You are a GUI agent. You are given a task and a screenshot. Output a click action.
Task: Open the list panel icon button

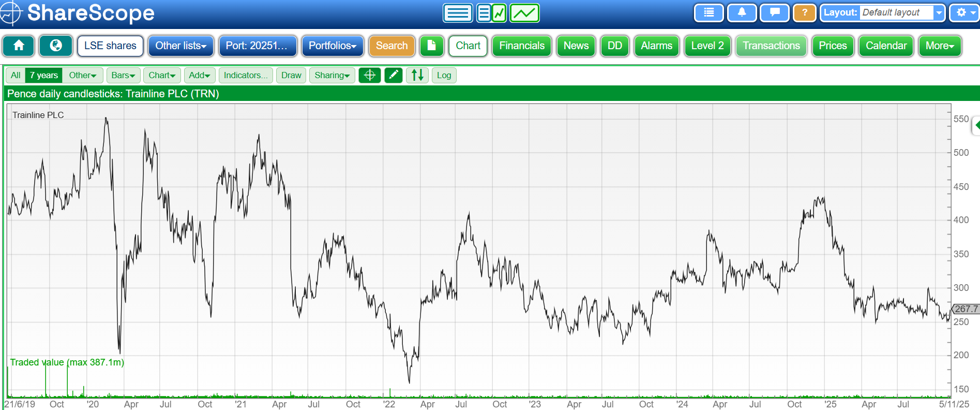pos(709,13)
